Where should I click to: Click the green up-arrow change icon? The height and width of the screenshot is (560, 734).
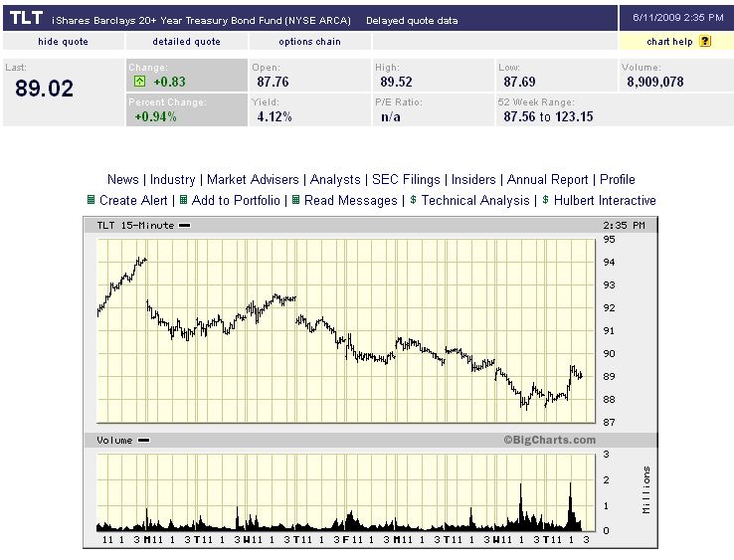pos(139,82)
